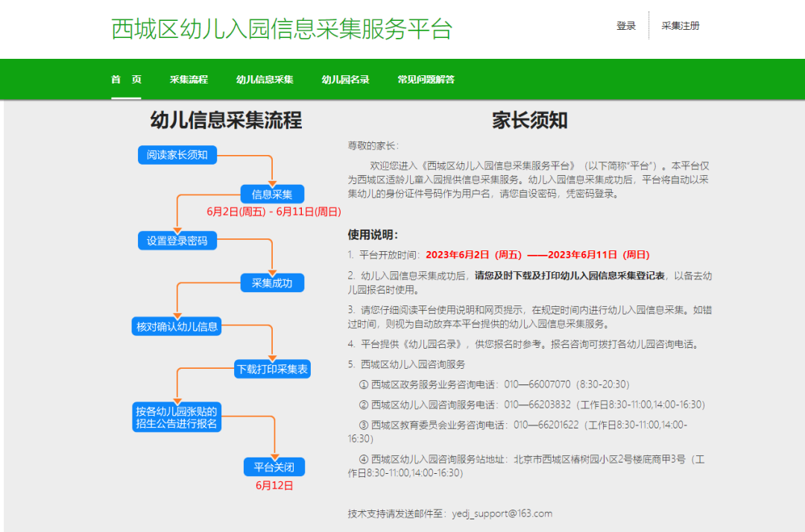Viewport: 805px width, 532px height.
Task: Click phone number 010—66201622
Action: coord(546,425)
